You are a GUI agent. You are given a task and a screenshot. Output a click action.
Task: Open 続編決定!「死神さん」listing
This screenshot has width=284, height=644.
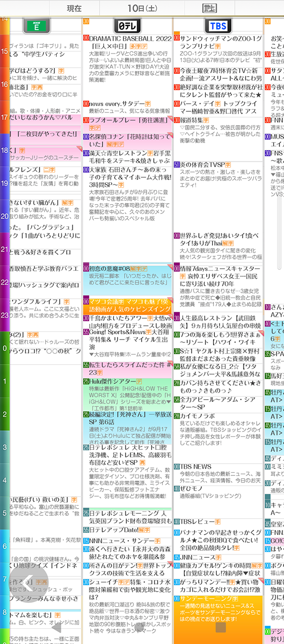[x=127, y=427]
